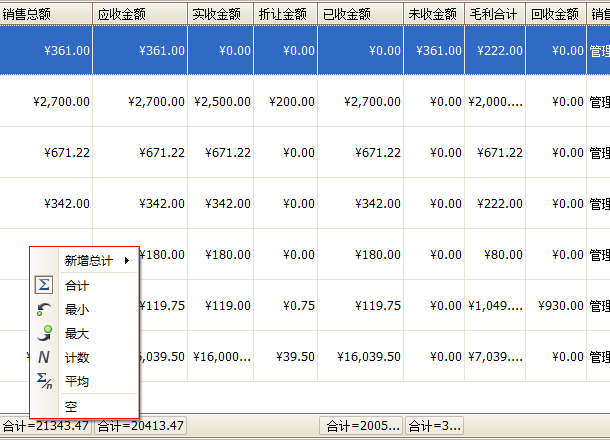Select the ¥16,039.50 cell under 已收金额
This screenshot has height=440, width=610.
coord(361,356)
